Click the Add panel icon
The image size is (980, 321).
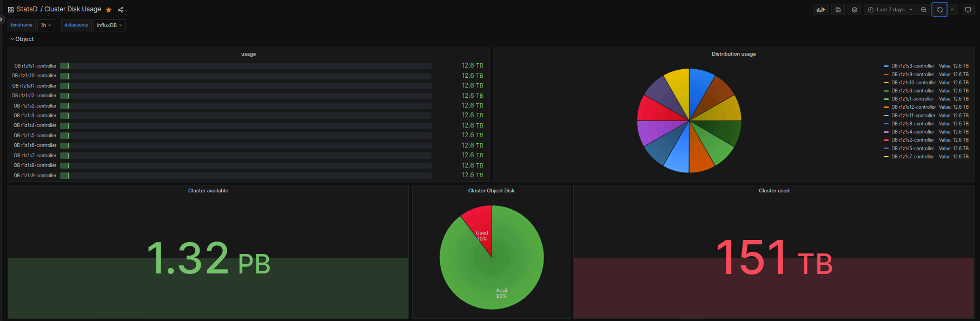pyautogui.click(x=820, y=10)
